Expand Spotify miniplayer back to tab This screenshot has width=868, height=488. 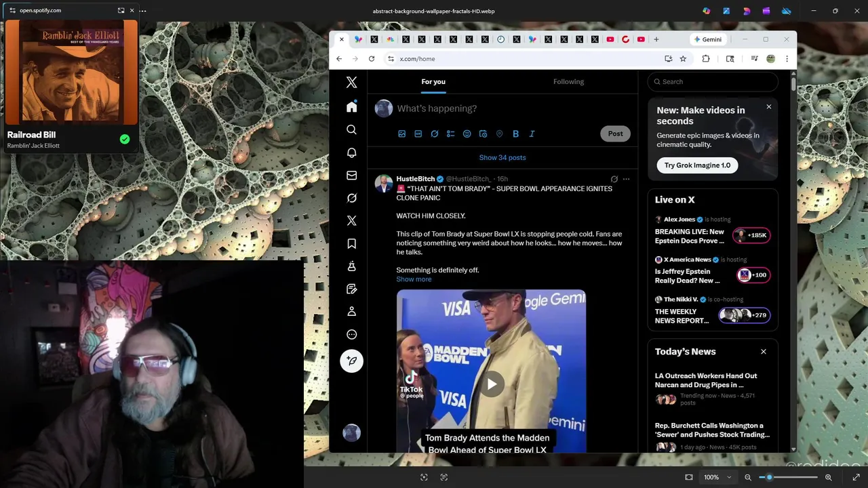point(121,10)
